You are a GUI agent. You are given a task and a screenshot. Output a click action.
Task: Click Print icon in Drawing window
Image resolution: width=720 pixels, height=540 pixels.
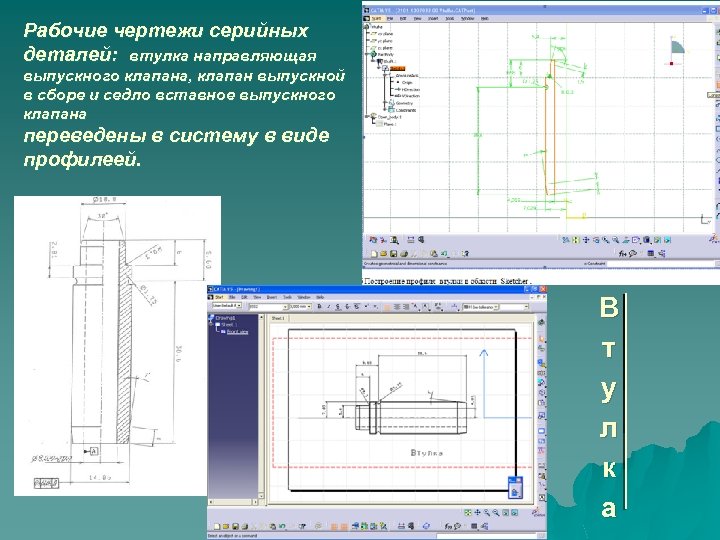click(245, 526)
